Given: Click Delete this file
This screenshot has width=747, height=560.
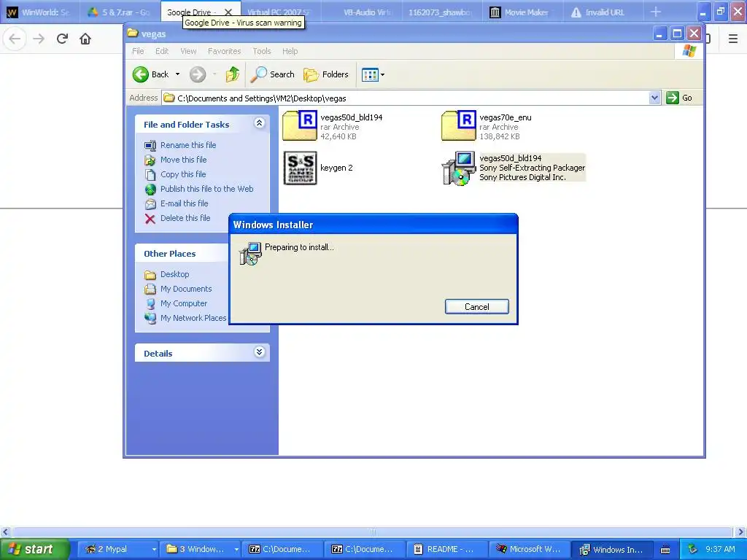Looking at the screenshot, I should 185,218.
